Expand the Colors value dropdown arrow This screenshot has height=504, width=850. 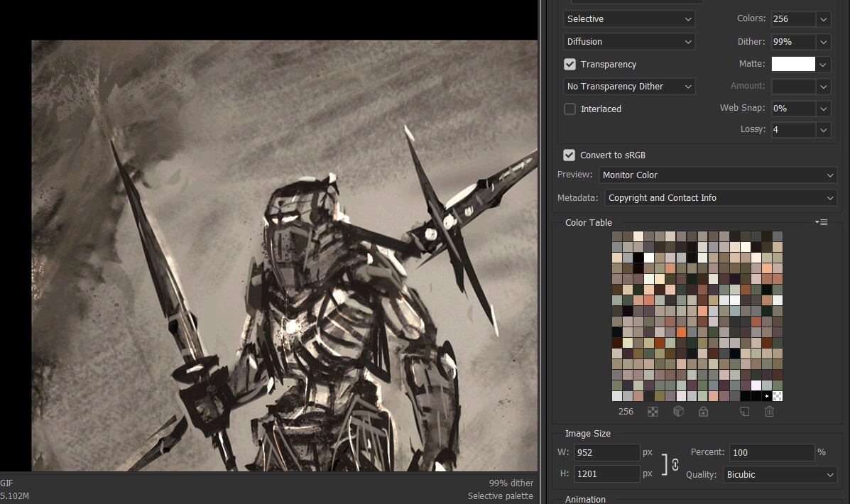824,19
